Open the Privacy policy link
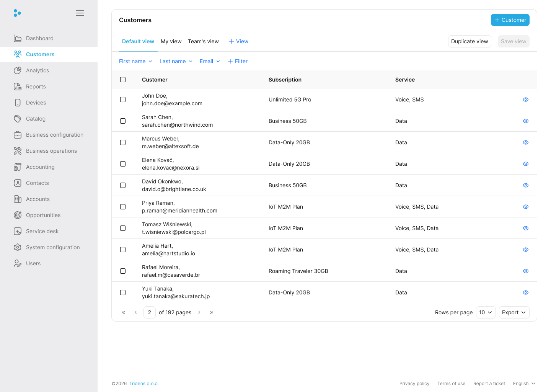Viewport: 551px width, 392px height. coord(414,383)
